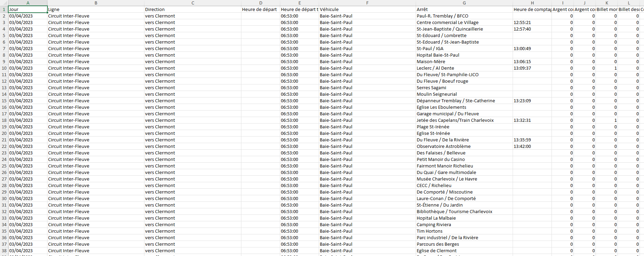Select column C header

click(x=193, y=3)
